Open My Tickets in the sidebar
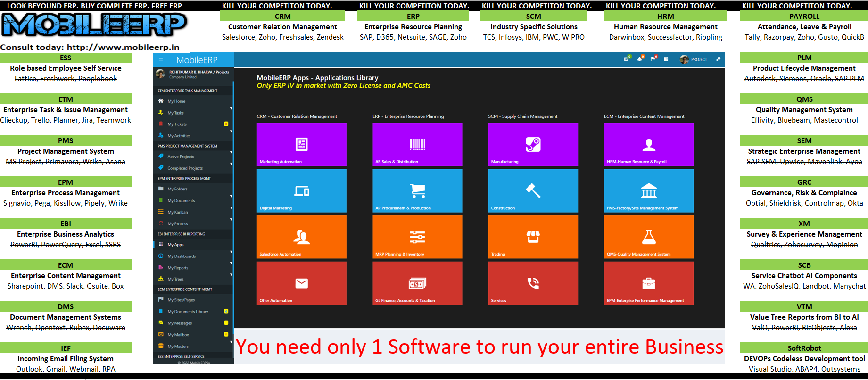Screen dimensions: 868x380 (193, 124)
